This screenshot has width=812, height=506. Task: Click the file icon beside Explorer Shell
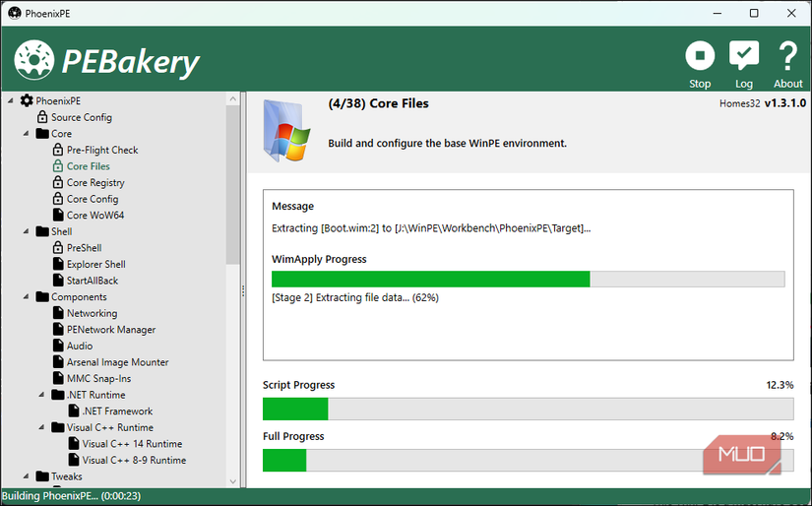pos(58,264)
